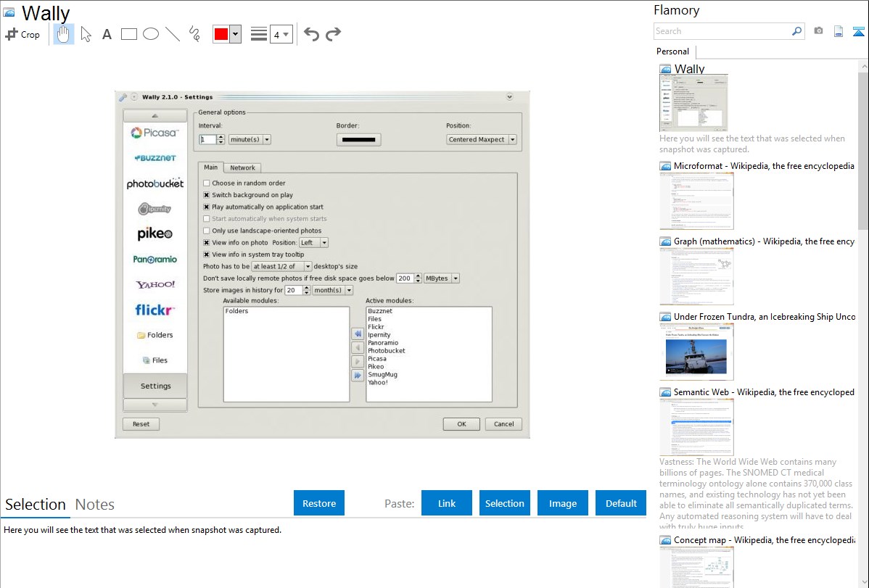Open the MBytes unit dropdown
The image size is (869, 588).
pos(442,278)
